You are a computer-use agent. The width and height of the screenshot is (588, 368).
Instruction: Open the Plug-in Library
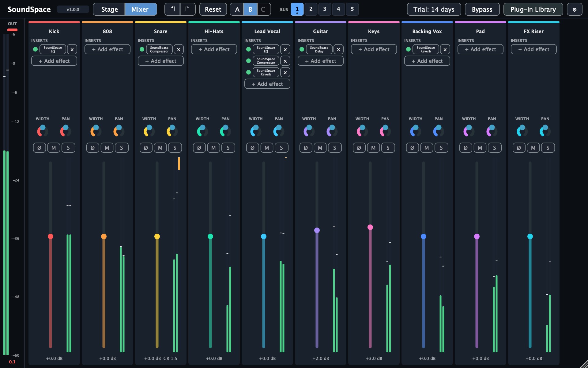(533, 9)
